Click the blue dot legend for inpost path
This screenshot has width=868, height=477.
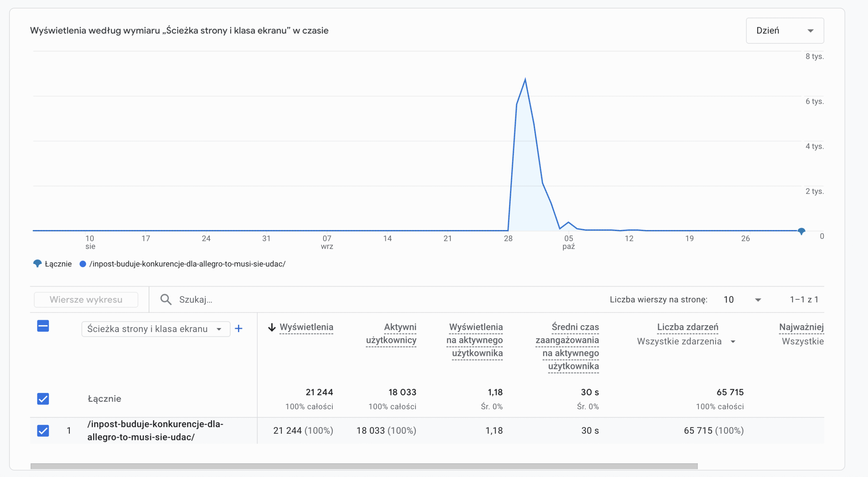point(83,264)
